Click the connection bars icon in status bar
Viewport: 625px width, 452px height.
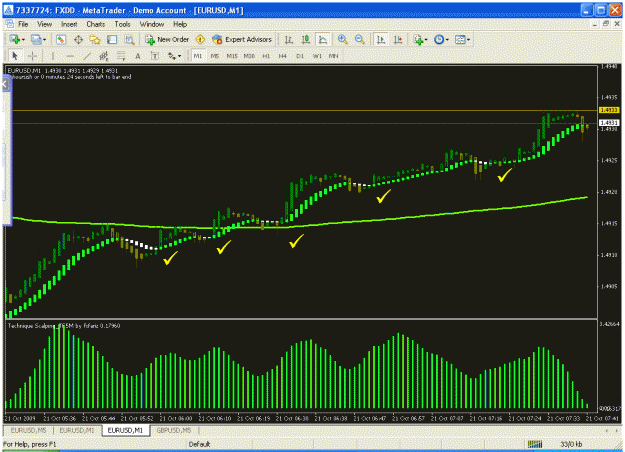(535, 444)
